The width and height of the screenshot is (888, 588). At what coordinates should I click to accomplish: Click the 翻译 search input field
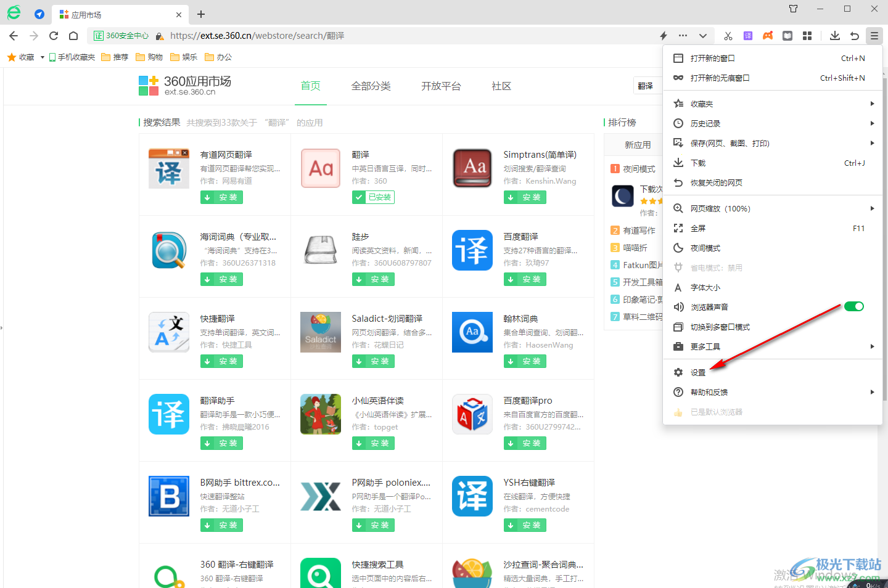point(647,86)
